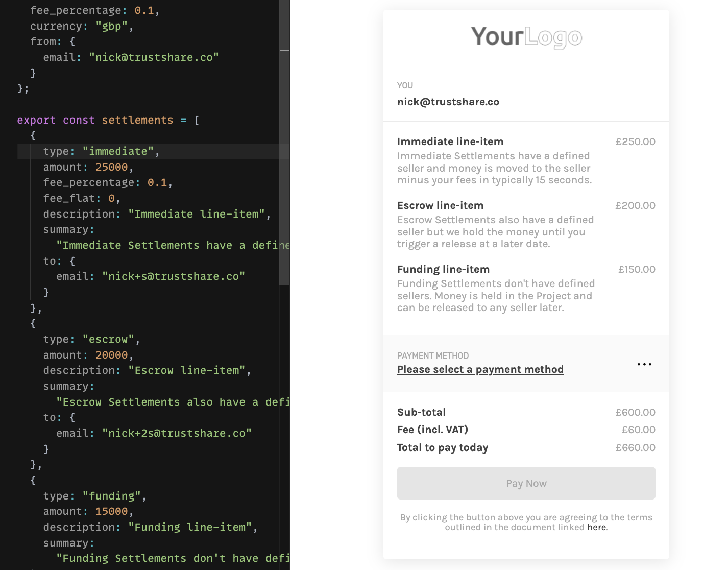Image resolution: width=728 pixels, height=570 pixels.
Task: Click the Immediate Settlements summary paragraph
Action: [495, 168]
